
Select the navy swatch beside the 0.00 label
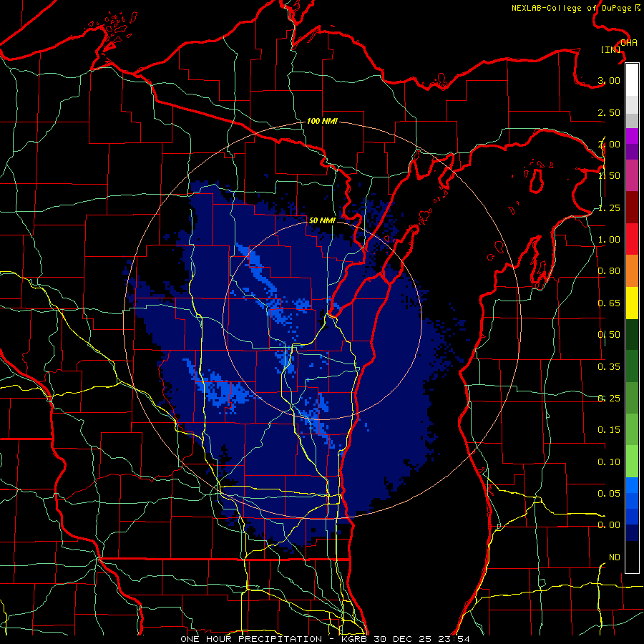[632, 532]
